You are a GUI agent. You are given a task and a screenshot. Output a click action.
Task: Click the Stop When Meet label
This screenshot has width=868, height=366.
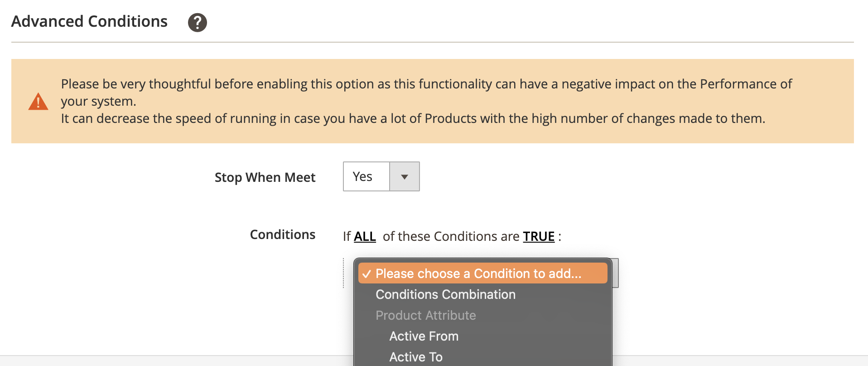click(x=265, y=177)
